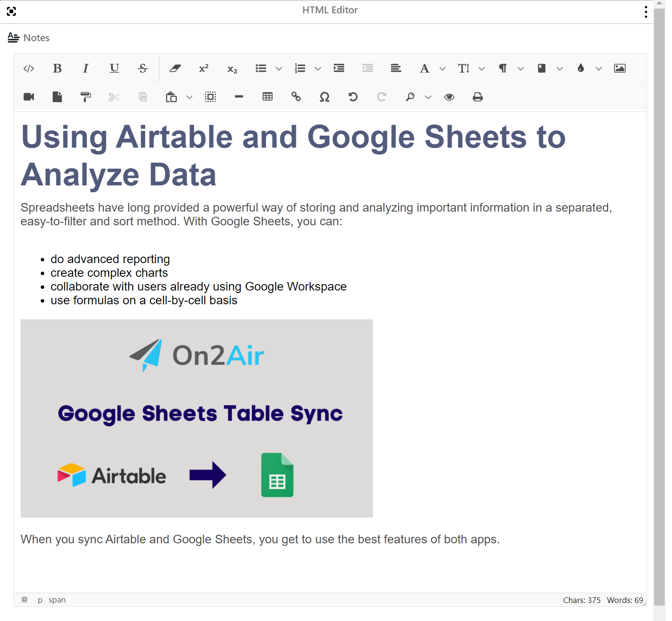Insert a table into the document
The height and width of the screenshot is (621, 672).
point(267,97)
